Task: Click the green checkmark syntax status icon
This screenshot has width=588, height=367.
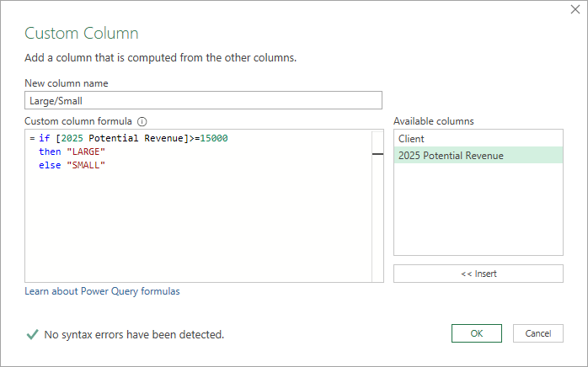Action: (32, 334)
